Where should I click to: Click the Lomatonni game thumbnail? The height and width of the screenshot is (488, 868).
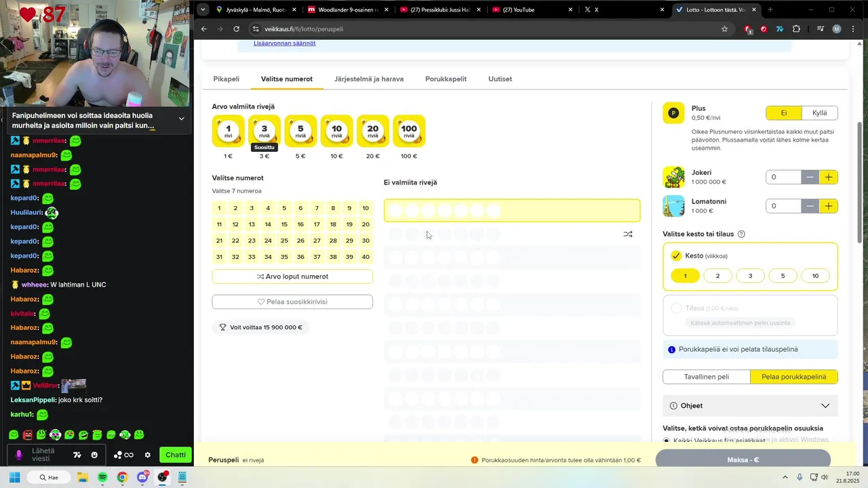pyautogui.click(x=673, y=206)
